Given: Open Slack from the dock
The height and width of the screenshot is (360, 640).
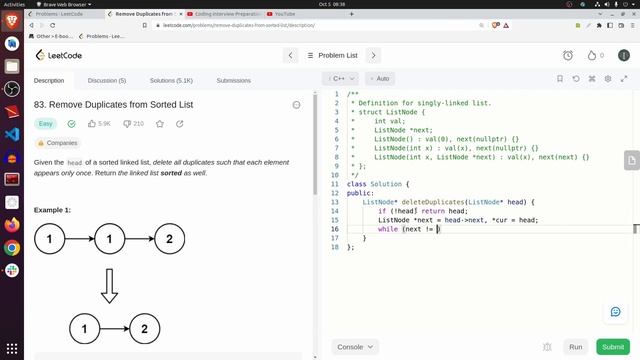Looking at the screenshot, I should click(12, 270).
